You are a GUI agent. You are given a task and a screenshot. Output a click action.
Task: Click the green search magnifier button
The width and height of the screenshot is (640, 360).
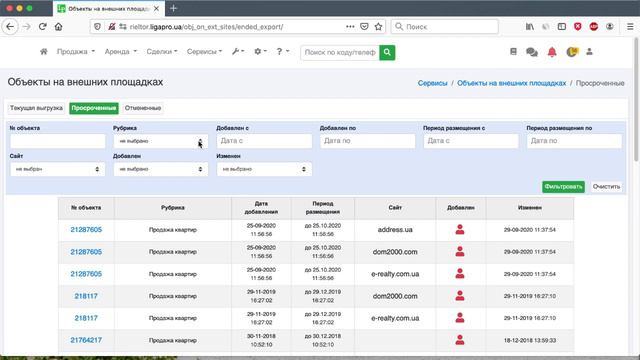click(x=387, y=52)
